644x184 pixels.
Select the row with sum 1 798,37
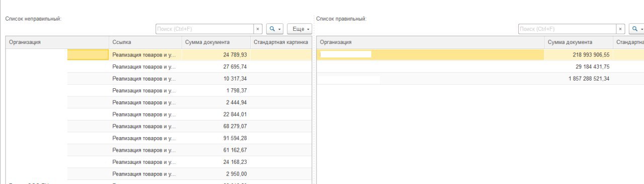click(x=159, y=90)
